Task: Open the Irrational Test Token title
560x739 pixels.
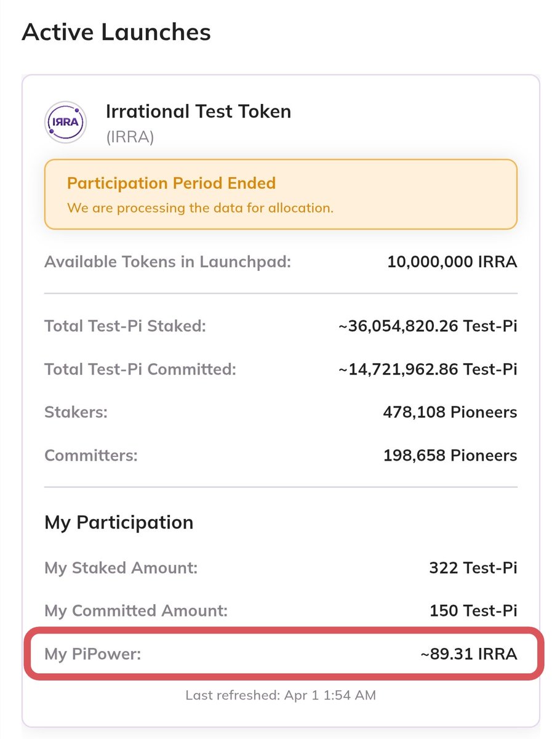Action: pos(198,111)
